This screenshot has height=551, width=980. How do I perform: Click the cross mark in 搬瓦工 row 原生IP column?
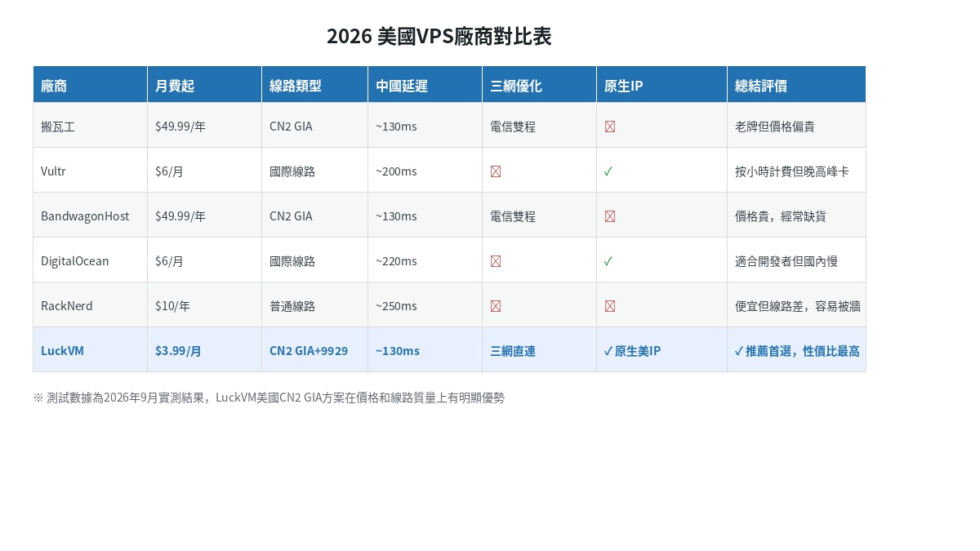tap(609, 127)
